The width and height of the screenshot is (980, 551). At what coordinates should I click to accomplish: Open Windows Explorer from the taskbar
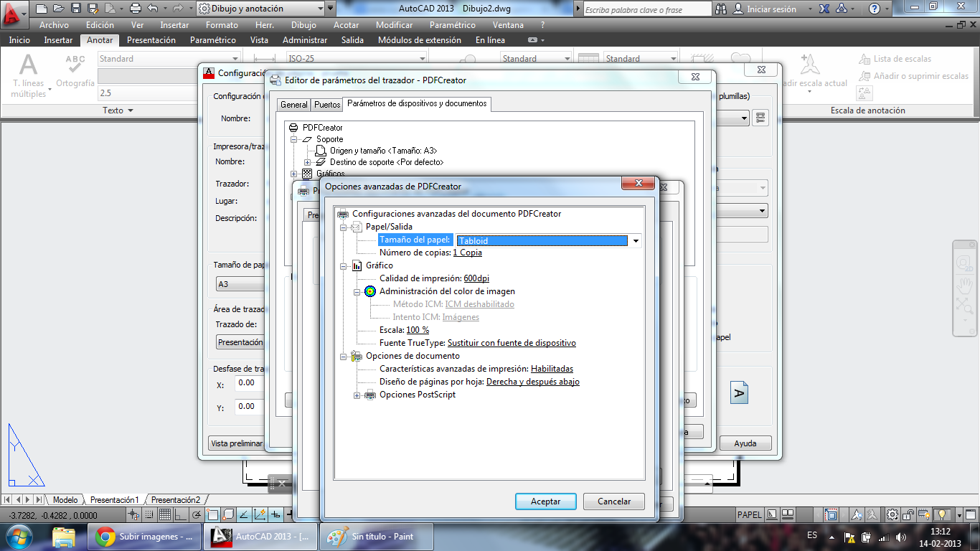(x=64, y=536)
